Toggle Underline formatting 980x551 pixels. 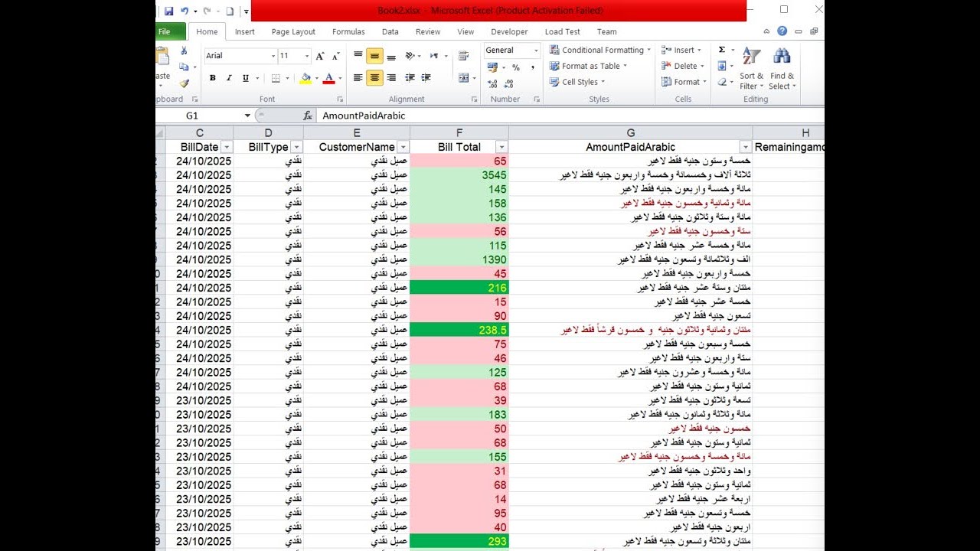tap(245, 78)
